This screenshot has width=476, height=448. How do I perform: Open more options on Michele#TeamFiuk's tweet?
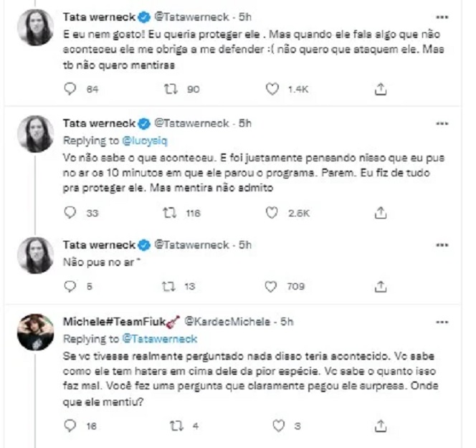[x=449, y=319]
